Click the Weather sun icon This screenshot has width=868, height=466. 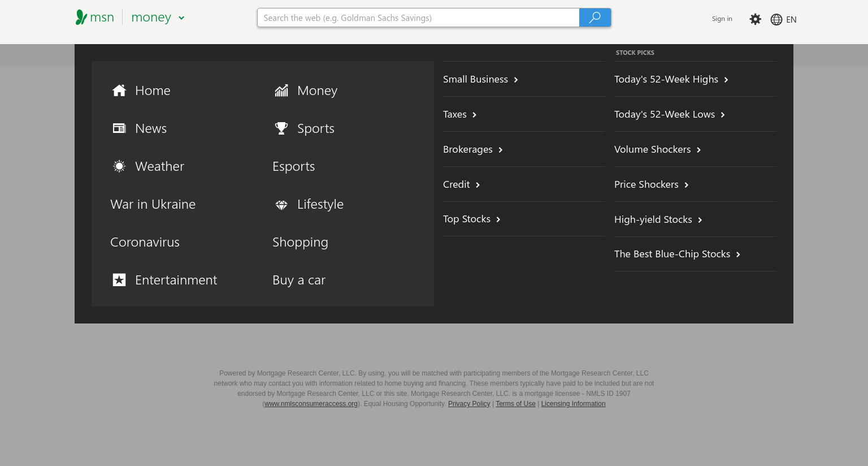click(x=119, y=166)
